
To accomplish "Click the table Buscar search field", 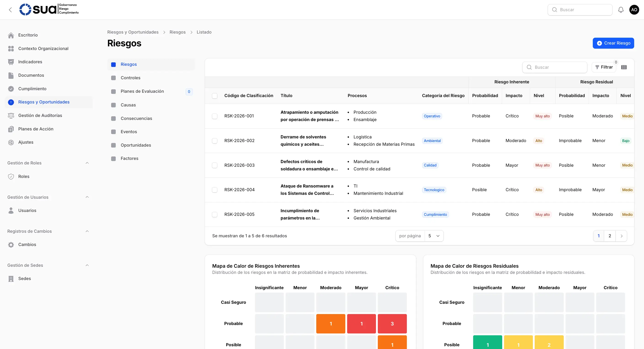I will point(555,67).
